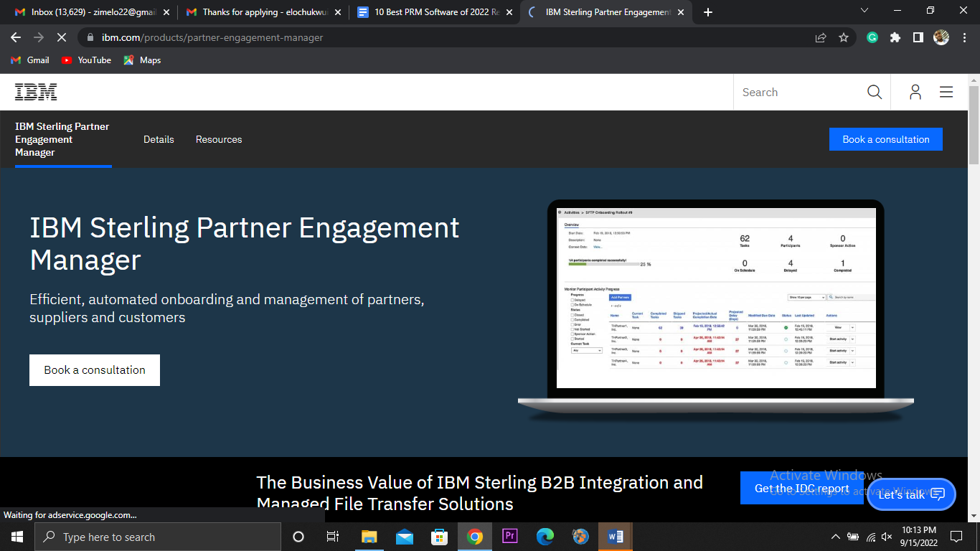Switch to Microsoft Word on the taskbar
Viewport: 980px width, 551px height.
point(616,536)
